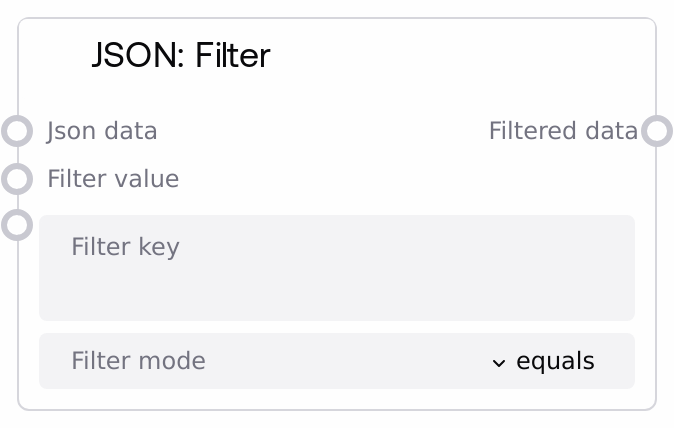Click the "Filter key" placeholder text
The width and height of the screenshot is (674, 428).
(125, 246)
